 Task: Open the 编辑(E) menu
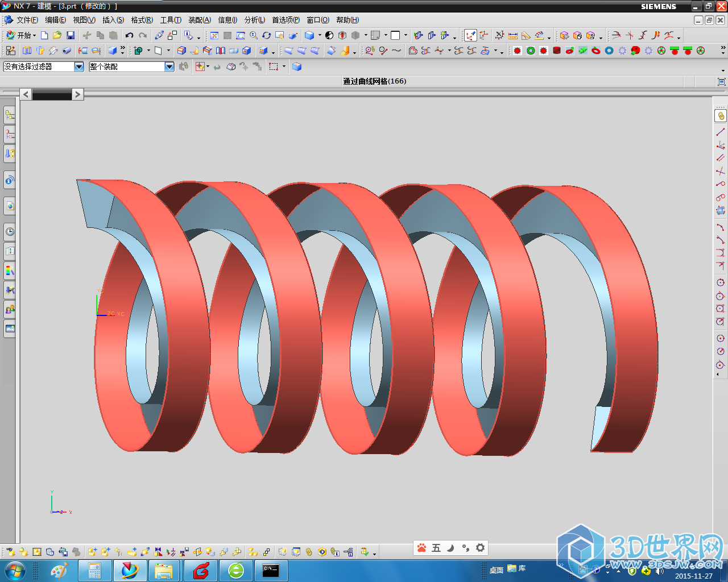click(x=56, y=20)
